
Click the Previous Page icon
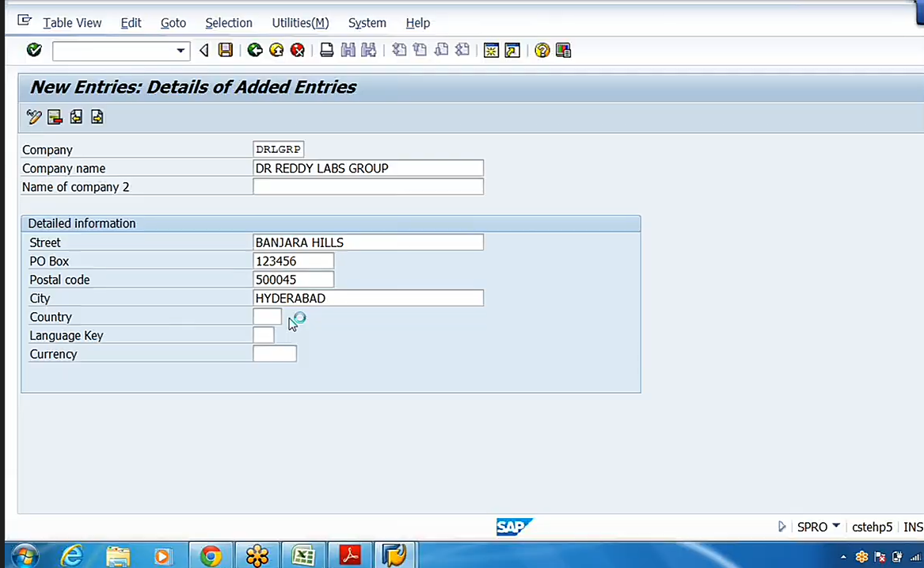pos(420,50)
